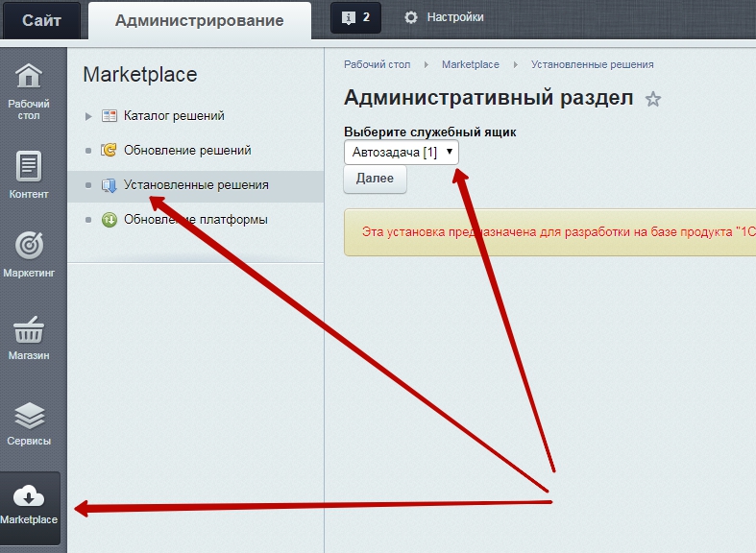Select Установленные решения in the left menu
This screenshot has height=553, width=756.
coord(195,185)
